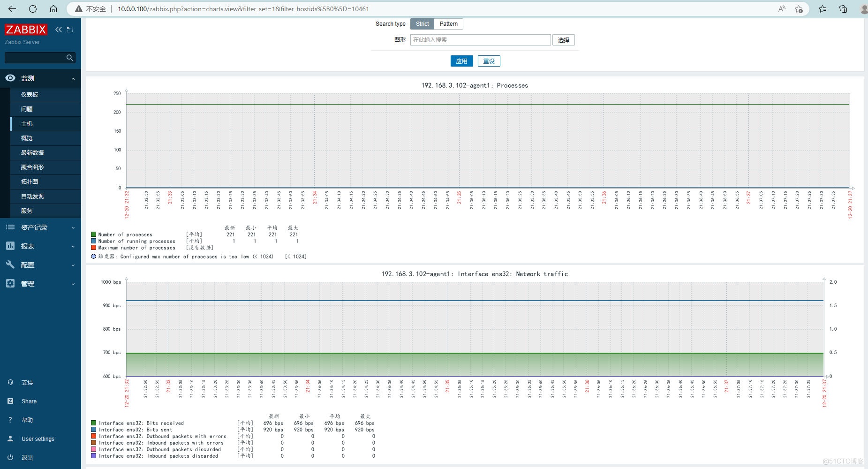Click the user icon for User settings
The width and height of the screenshot is (868, 469).
click(x=10, y=439)
